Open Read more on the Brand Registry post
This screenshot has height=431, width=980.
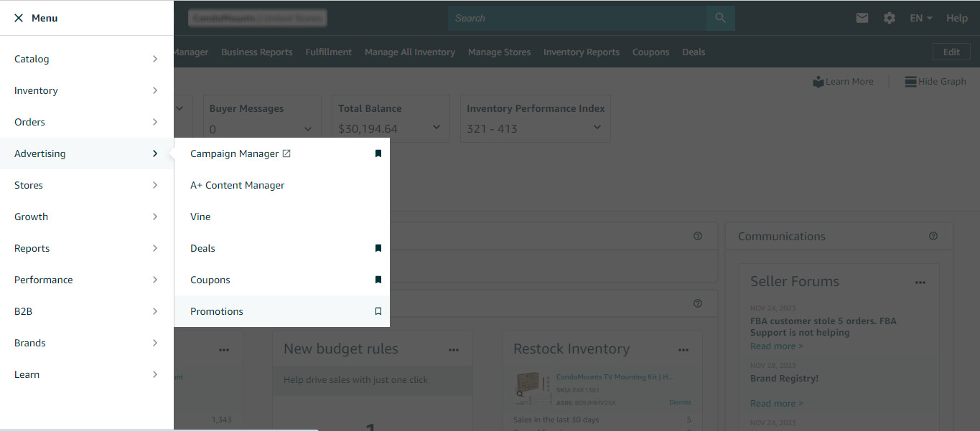[x=776, y=403]
